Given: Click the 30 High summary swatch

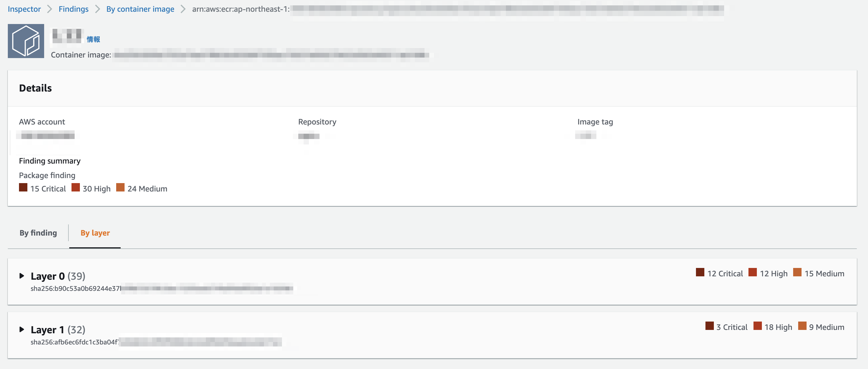Looking at the screenshot, I should point(75,188).
